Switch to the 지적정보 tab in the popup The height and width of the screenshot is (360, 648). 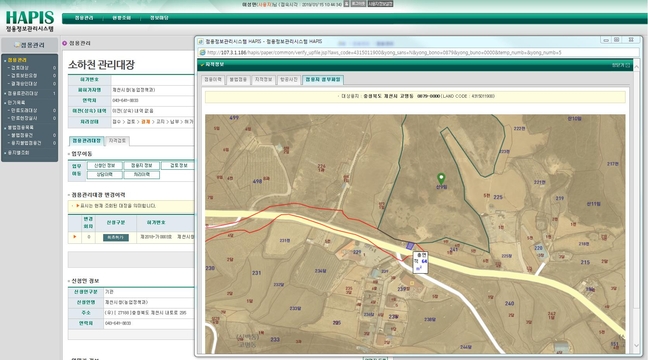coord(263,79)
